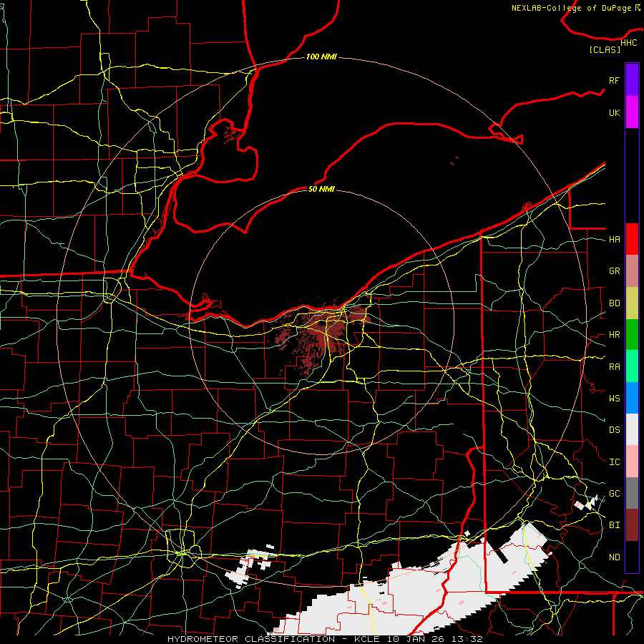Click the red HA legend swatch
Image resolution: width=644 pixels, height=644 pixels.
click(x=632, y=239)
